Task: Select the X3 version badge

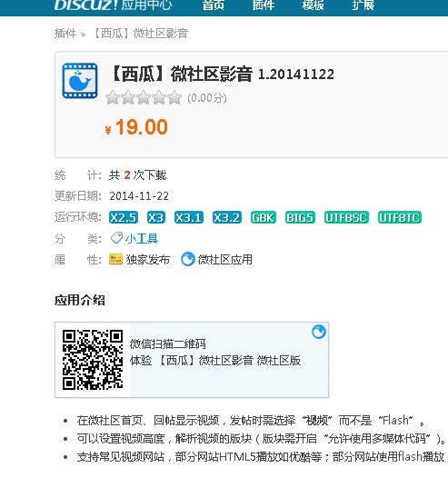Action: (x=156, y=217)
